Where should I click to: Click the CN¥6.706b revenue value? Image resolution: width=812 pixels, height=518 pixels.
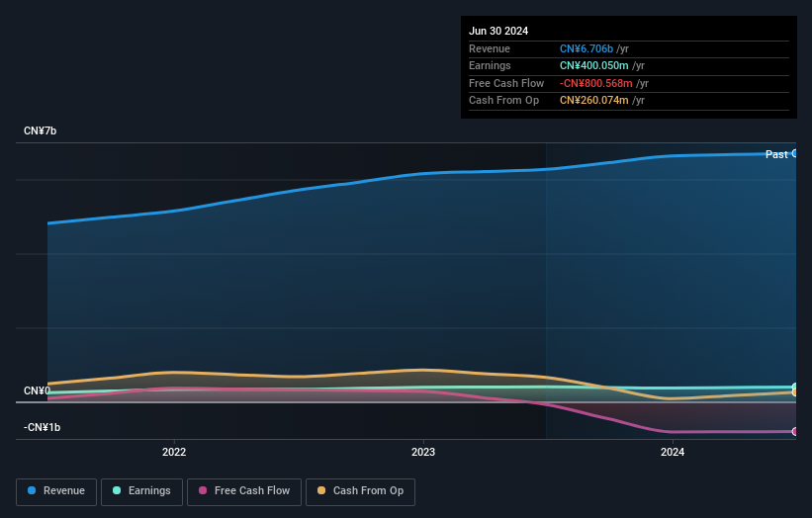pyautogui.click(x=586, y=48)
